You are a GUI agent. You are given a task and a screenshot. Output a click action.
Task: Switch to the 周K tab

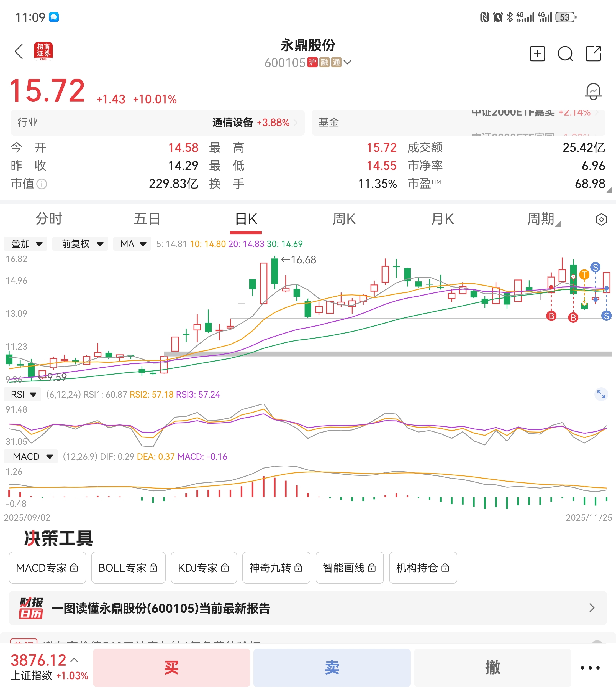coord(344,219)
